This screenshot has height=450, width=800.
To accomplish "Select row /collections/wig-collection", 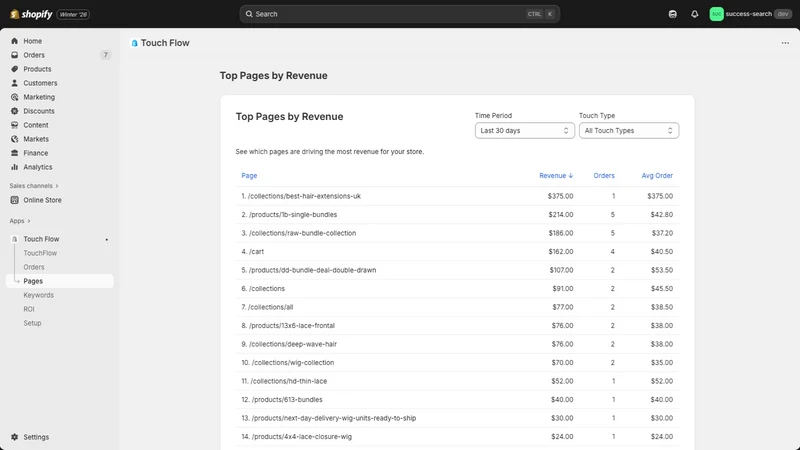I will (x=457, y=363).
